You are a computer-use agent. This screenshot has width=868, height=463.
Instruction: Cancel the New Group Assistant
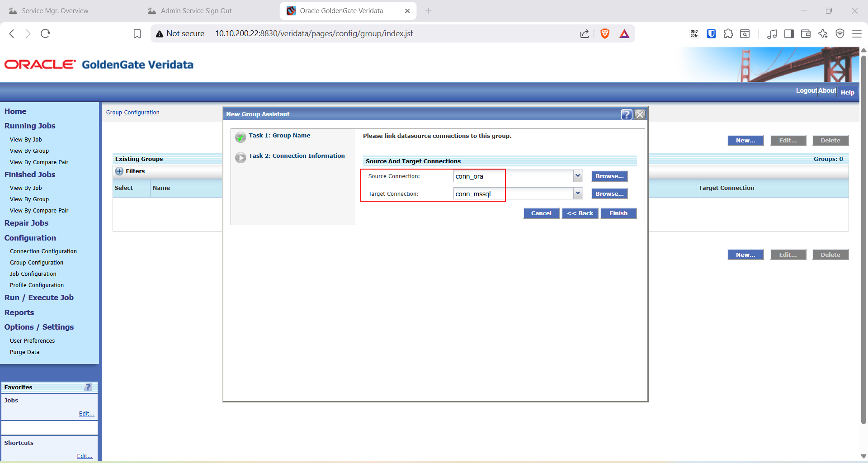(541, 213)
